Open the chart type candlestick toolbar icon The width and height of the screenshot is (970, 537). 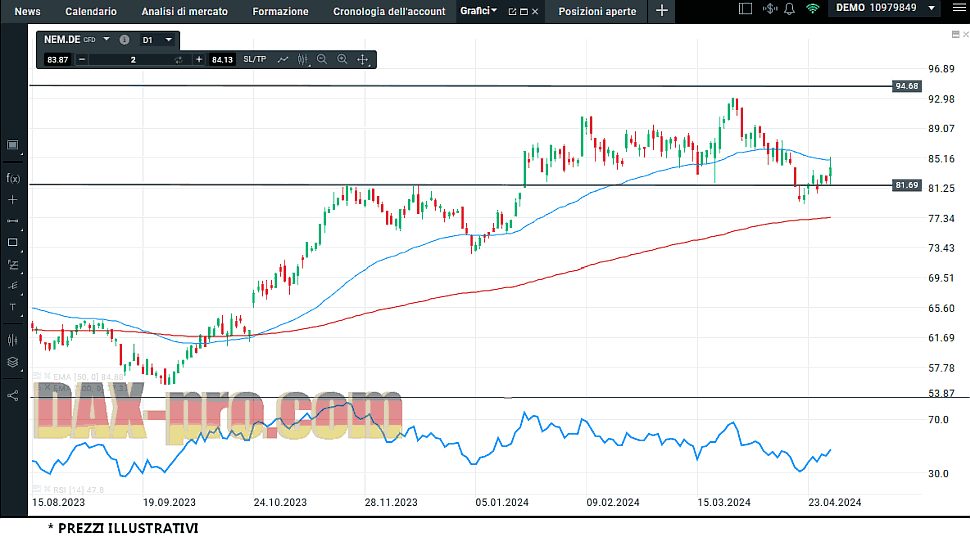[x=302, y=59]
